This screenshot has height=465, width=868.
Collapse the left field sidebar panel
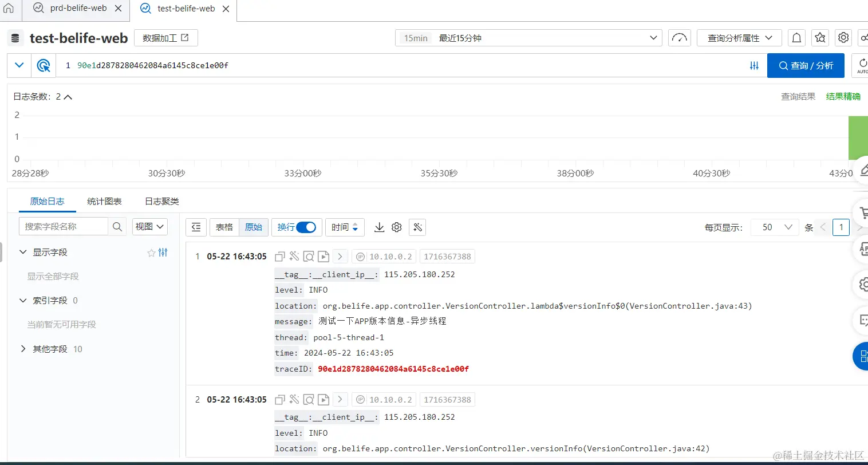[196, 227]
